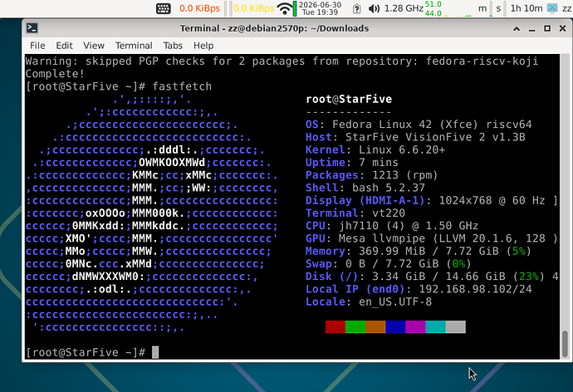Click the display icon next to zz in panel

(x=552, y=8)
